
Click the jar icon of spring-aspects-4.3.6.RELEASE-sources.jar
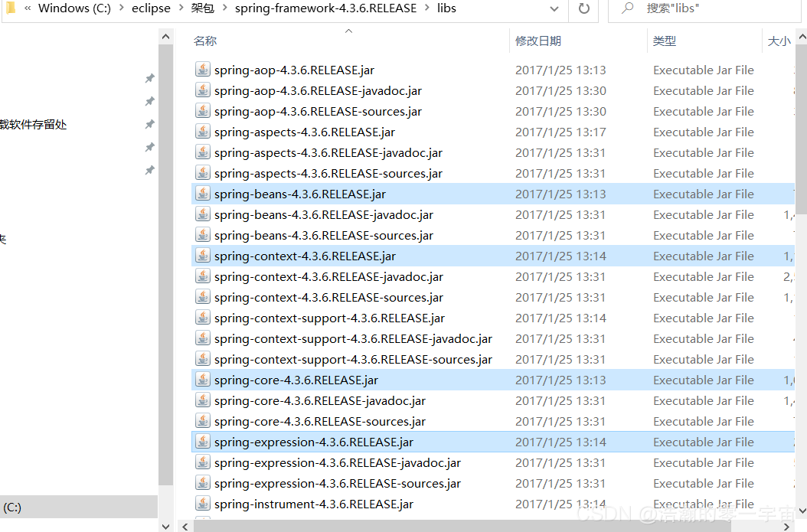point(203,173)
